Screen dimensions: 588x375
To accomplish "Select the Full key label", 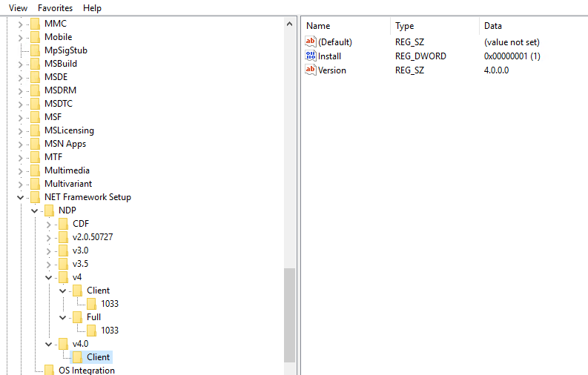I will click(93, 317).
